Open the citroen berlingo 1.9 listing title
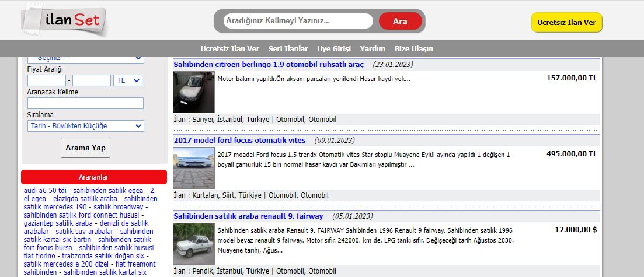The height and width of the screenshot is (277, 644). (269, 64)
